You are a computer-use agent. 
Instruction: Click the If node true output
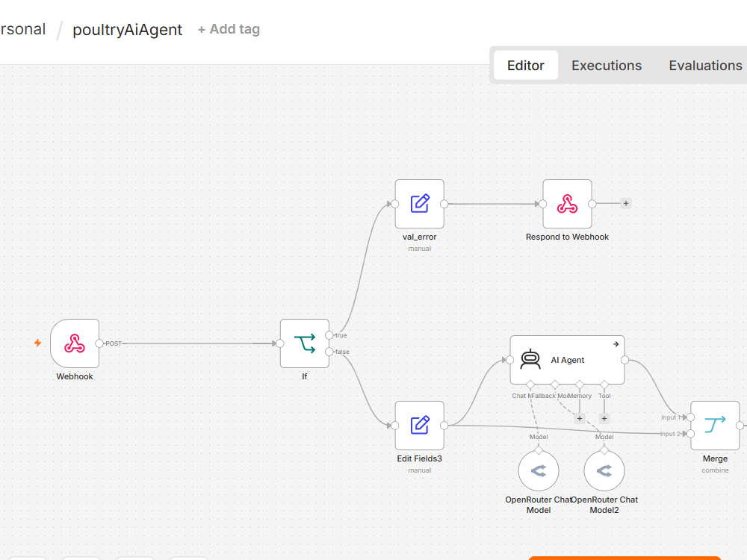click(x=329, y=335)
